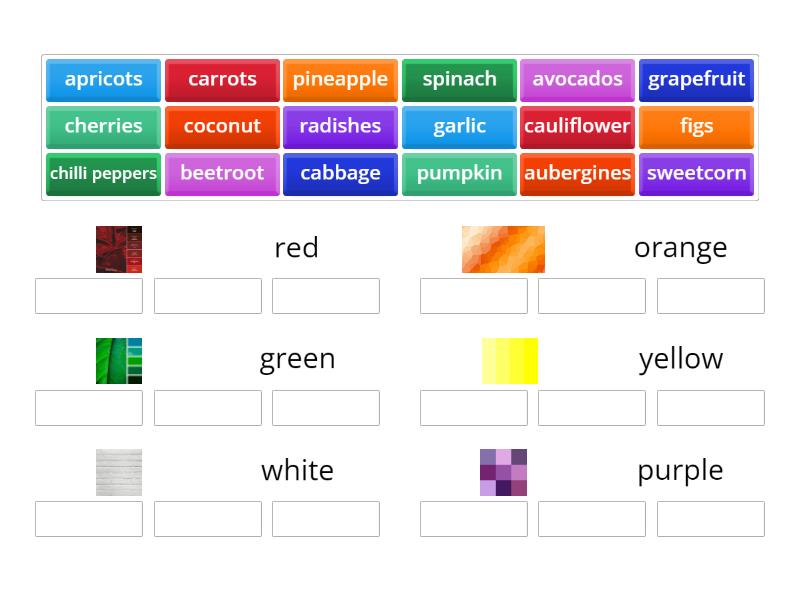Image resolution: width=800 pixels, height=600 pixels.
Task: Click the sweetcorn tile
Action: [696, 174]
